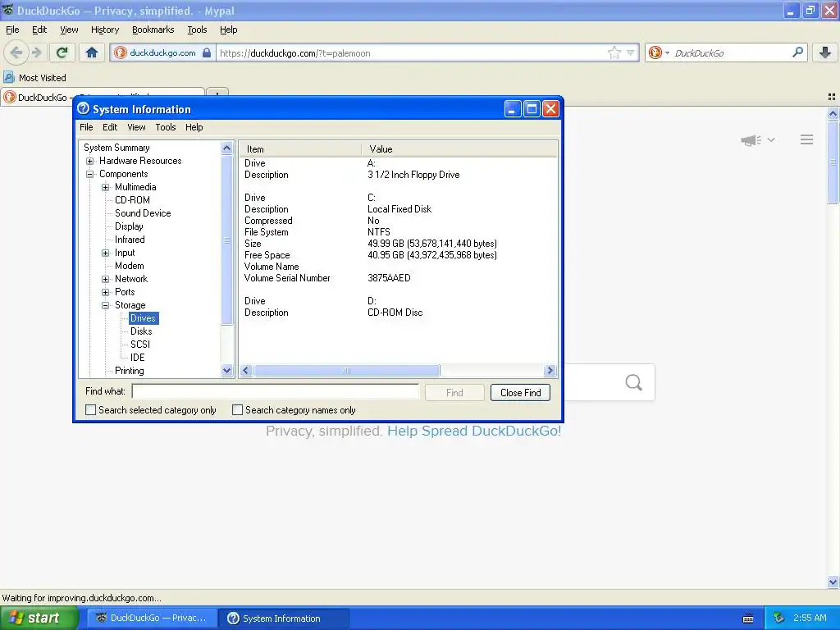Viewport: 840px width, 630px height.
Task: Open System Information Tools menu
Action: pos(166,127)
